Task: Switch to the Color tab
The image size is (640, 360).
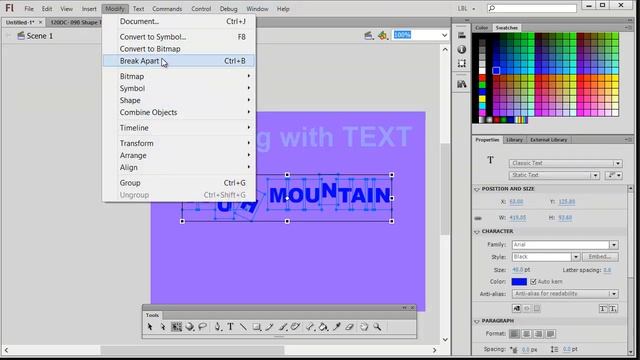Action: point(482,28)
